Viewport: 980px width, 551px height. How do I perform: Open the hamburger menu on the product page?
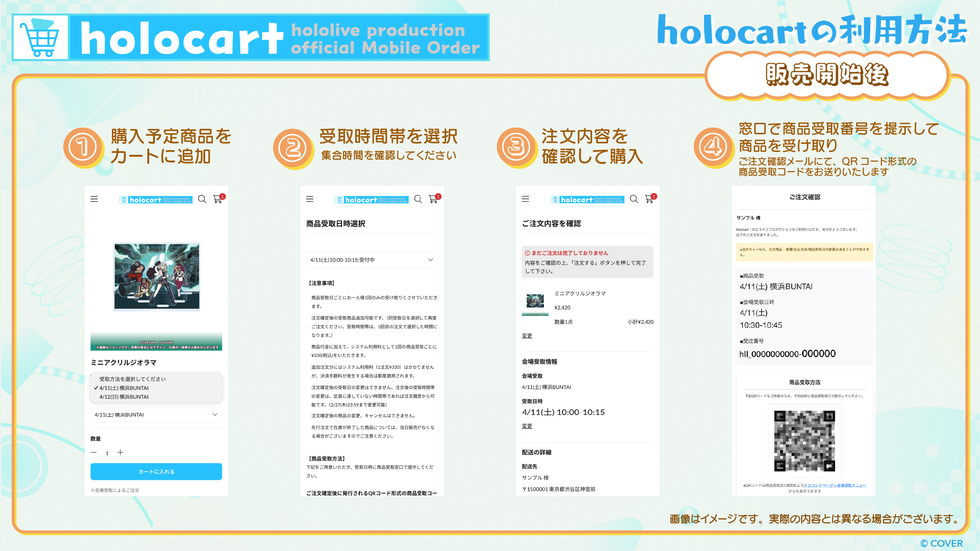pos(94,199)
